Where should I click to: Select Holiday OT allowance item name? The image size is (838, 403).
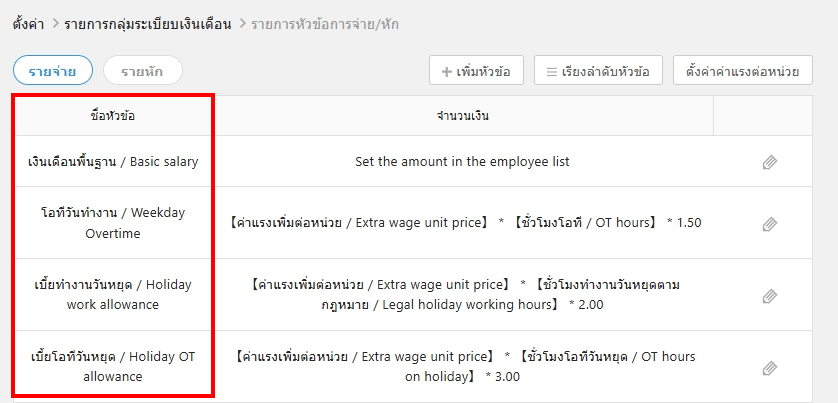tap(113, 367)
